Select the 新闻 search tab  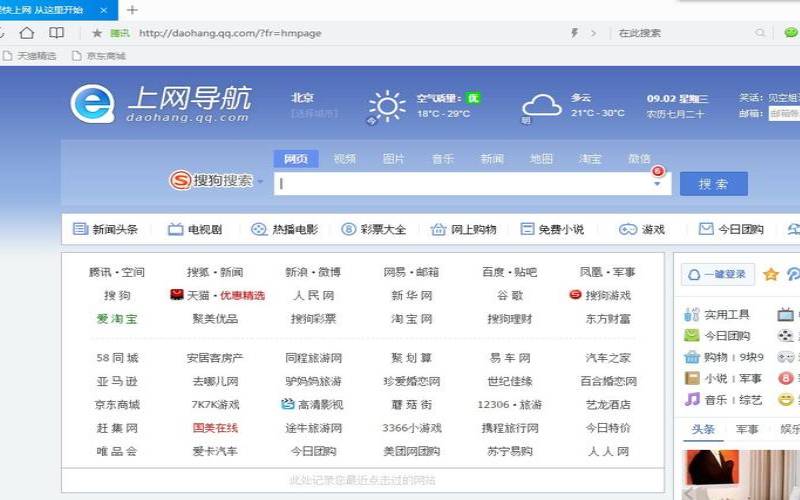pyautogui.click(x=492, y=159)
